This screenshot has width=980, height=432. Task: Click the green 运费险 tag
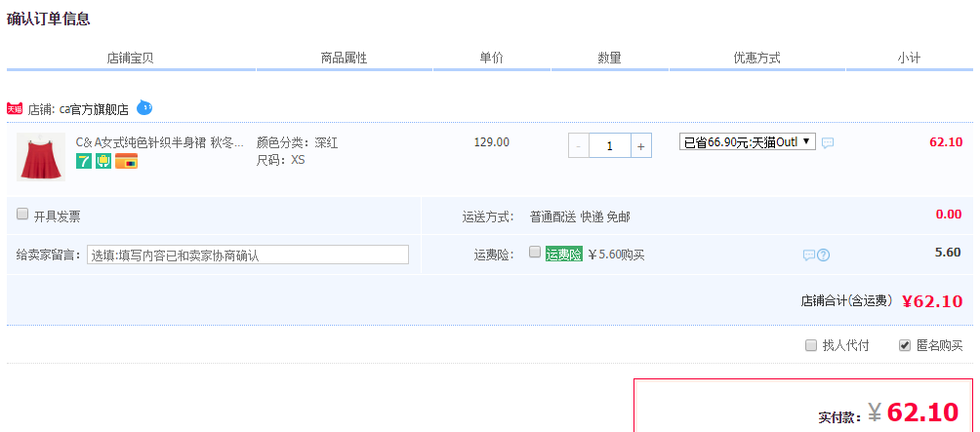[x=564, y=255]
